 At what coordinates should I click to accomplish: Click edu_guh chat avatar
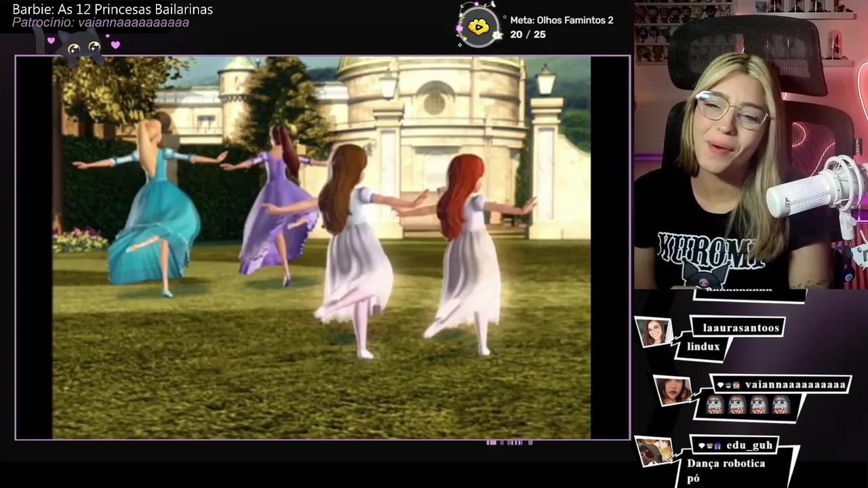tap(655, 451)
